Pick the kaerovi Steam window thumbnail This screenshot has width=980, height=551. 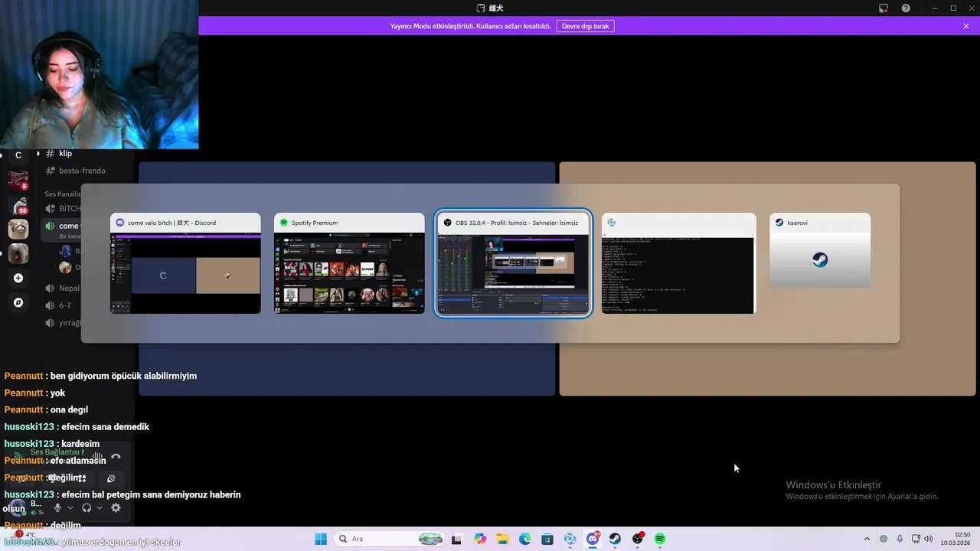point(820,250)
